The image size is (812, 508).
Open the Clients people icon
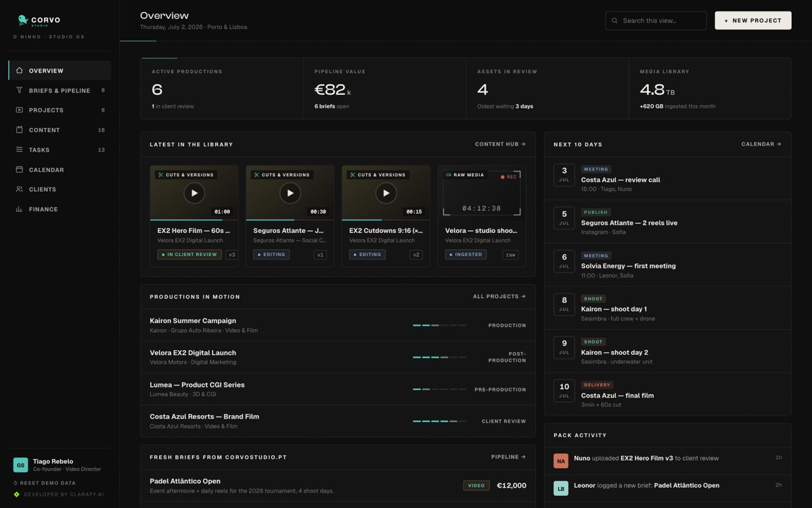click(19, 189)
